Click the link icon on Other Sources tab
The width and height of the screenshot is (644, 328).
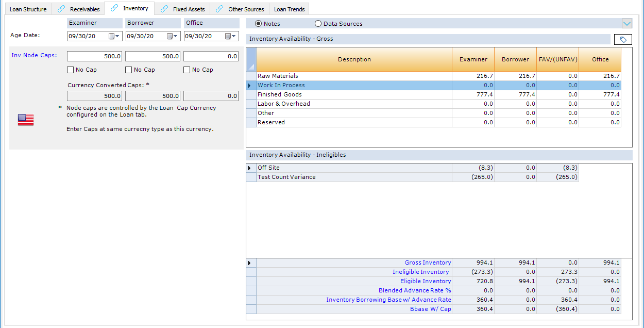(x=219, y=9)
